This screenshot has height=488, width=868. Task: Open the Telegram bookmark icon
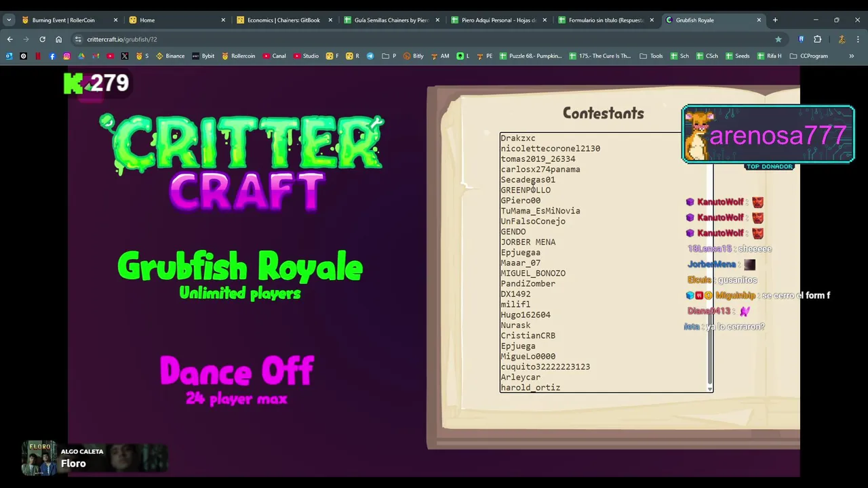tap(370, 56)
